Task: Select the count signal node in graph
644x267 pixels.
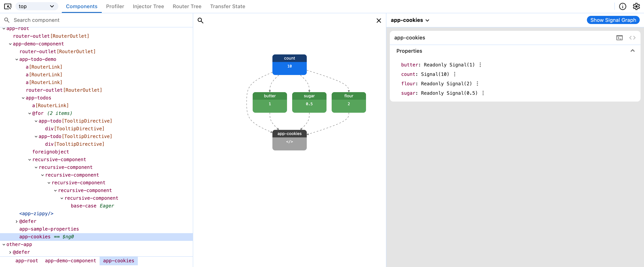Action: [x=290, y=65]
